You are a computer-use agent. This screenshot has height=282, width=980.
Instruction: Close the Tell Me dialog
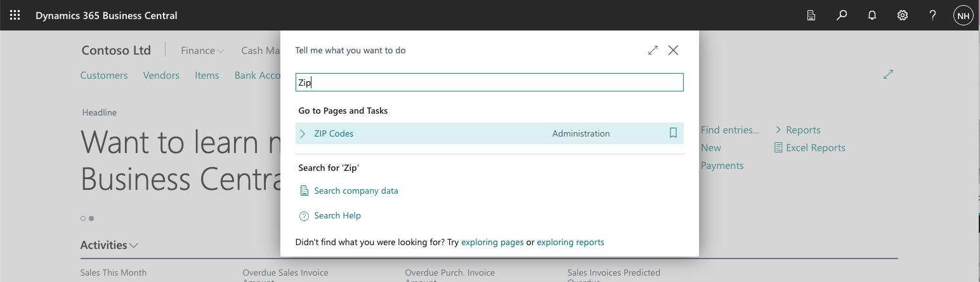[x=674, y=50]
